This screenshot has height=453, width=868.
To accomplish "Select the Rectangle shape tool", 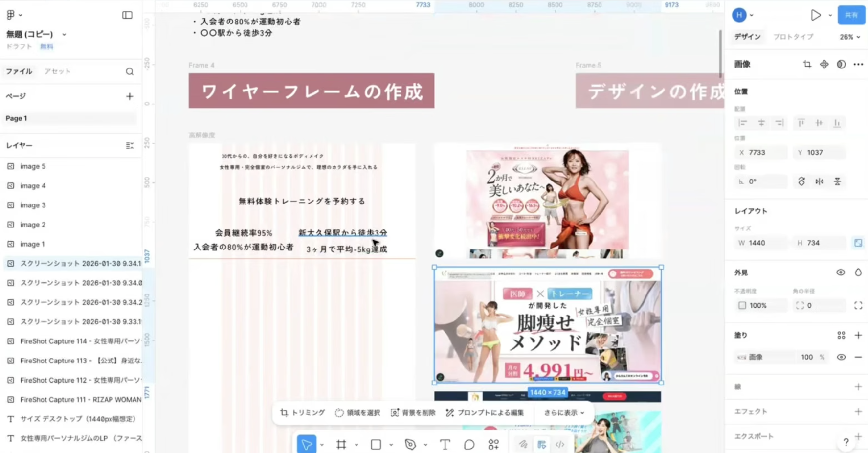I will tap(376, 444).
